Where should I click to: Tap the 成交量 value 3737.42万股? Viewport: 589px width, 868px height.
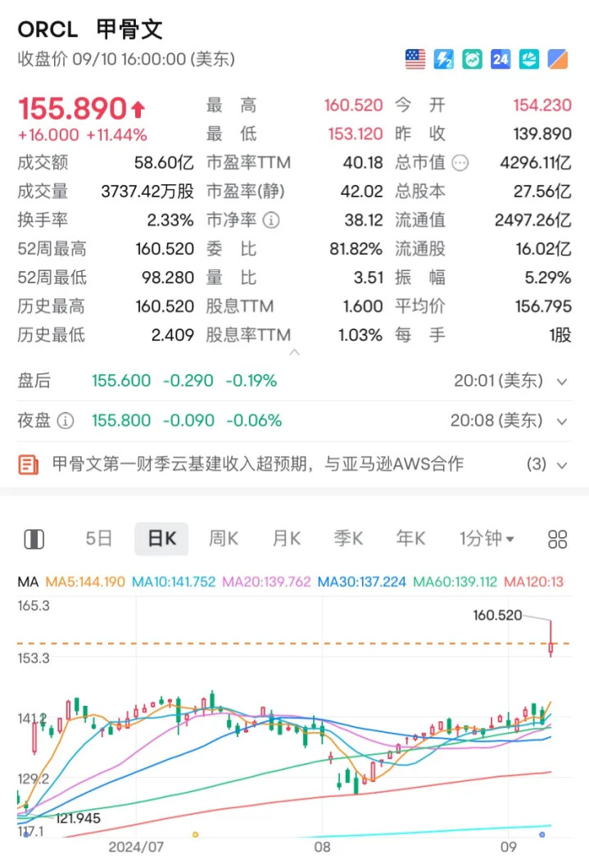click(147, 192)
